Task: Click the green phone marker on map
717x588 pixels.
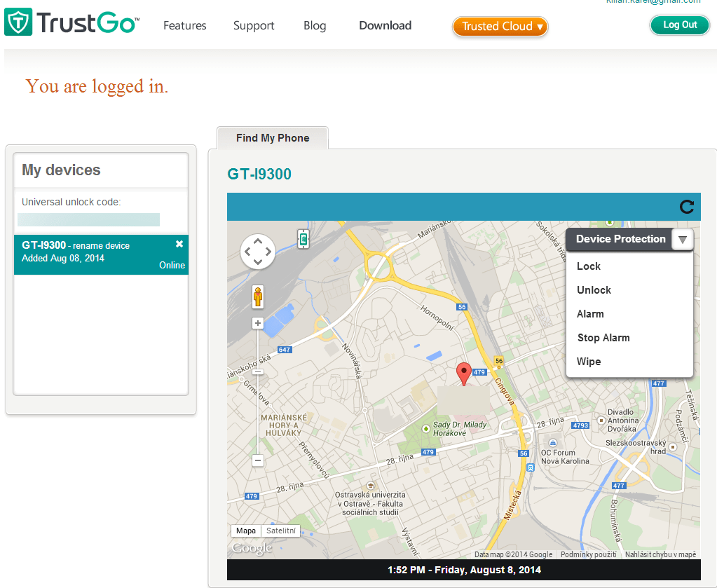Action: tap(303, 239)
